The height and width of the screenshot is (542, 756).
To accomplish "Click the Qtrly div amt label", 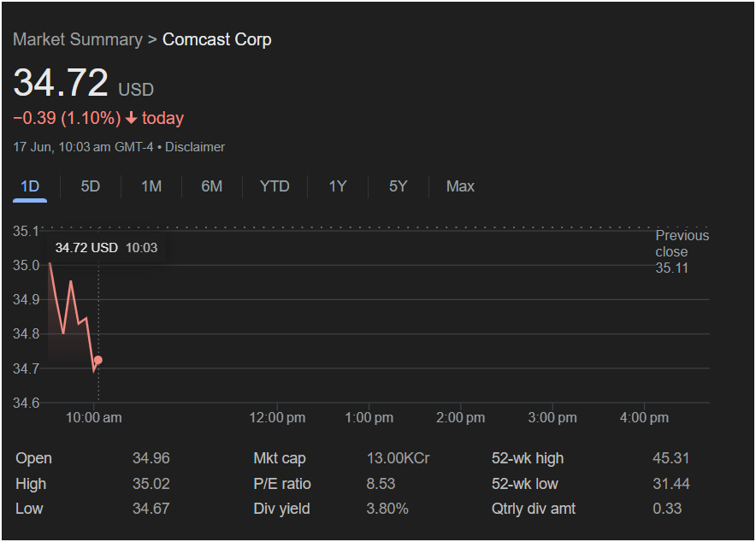I will point(534,509).
